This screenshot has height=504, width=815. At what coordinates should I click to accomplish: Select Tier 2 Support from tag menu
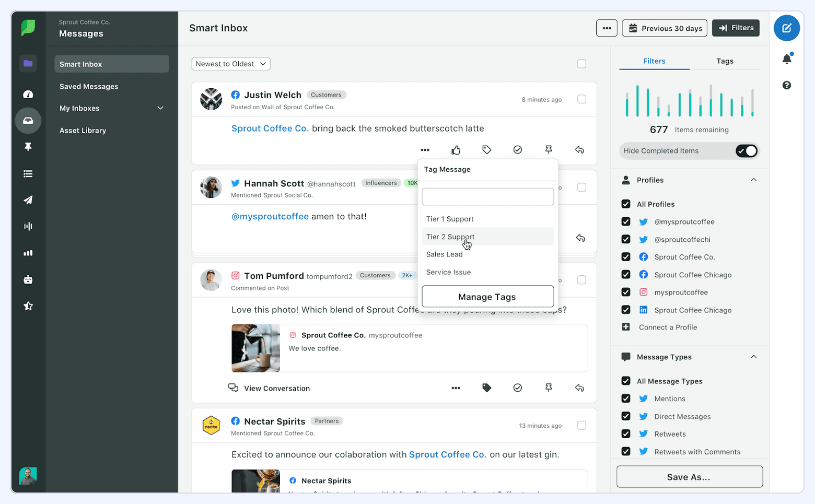[450, 236]
